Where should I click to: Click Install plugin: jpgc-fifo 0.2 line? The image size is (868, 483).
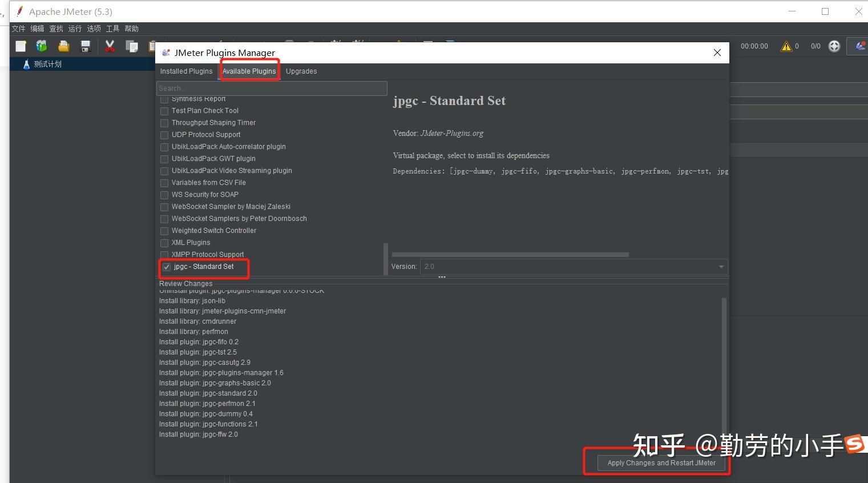click(x=199, y=342)
